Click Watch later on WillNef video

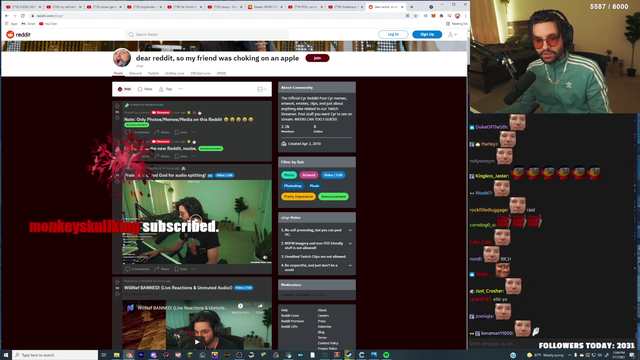(x=240, y=308)
